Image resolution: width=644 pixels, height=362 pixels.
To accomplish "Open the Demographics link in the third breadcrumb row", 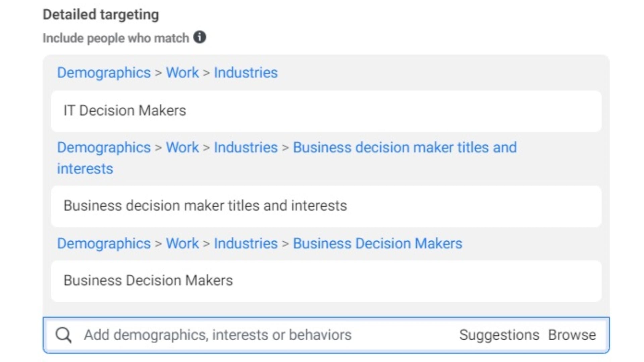I will coord(104,244).
